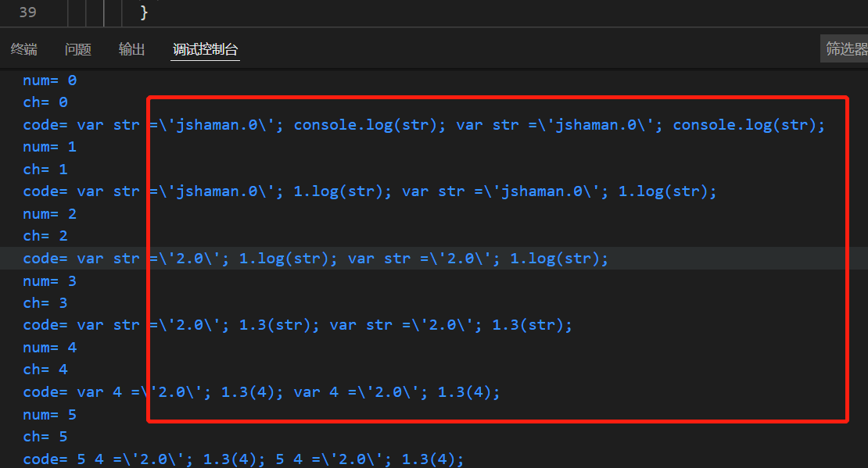This screenshot has width=868, height=468.
Task: Activate the 调试控制台 (Debug Console) tab
Action: click(x=205, y=48)
